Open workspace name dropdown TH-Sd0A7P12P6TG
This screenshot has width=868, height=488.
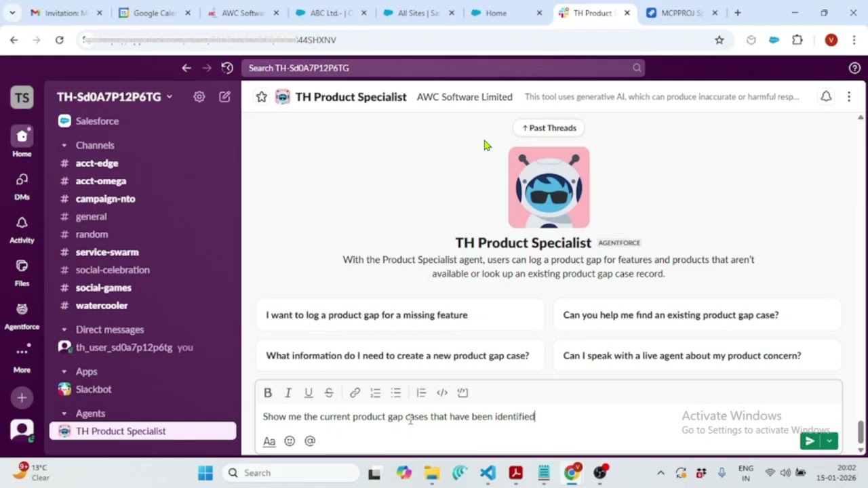coord(115,97)
